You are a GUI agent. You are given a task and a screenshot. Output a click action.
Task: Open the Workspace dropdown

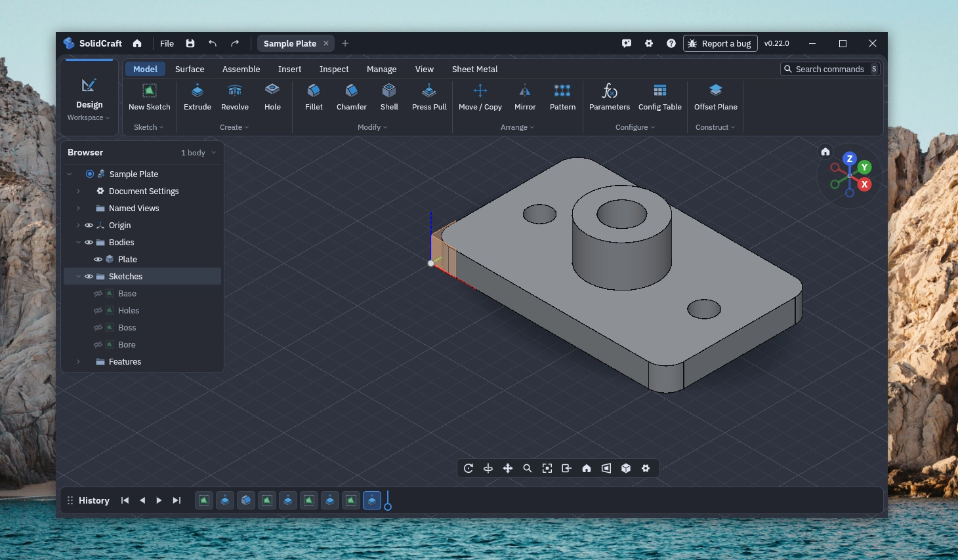(89, 118)
